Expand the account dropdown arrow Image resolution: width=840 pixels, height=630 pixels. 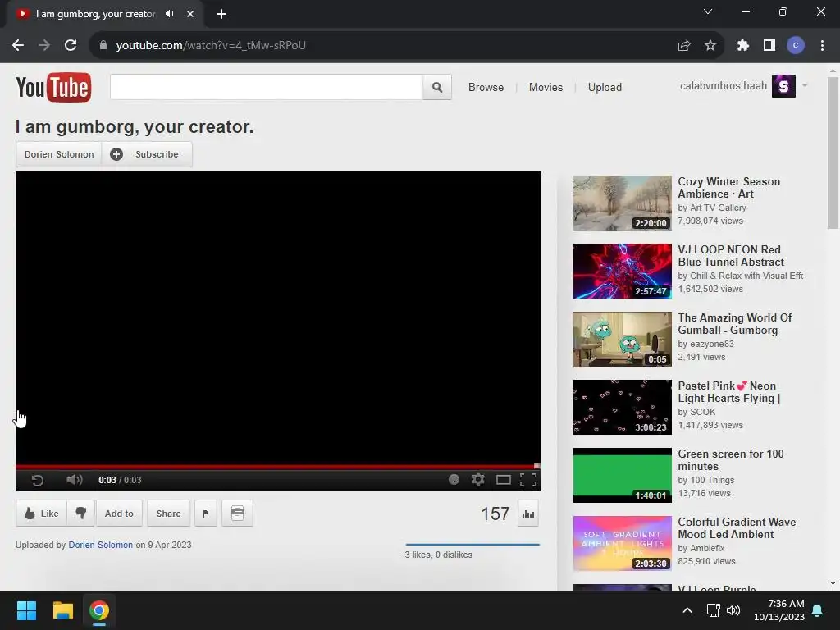(804, 85)
